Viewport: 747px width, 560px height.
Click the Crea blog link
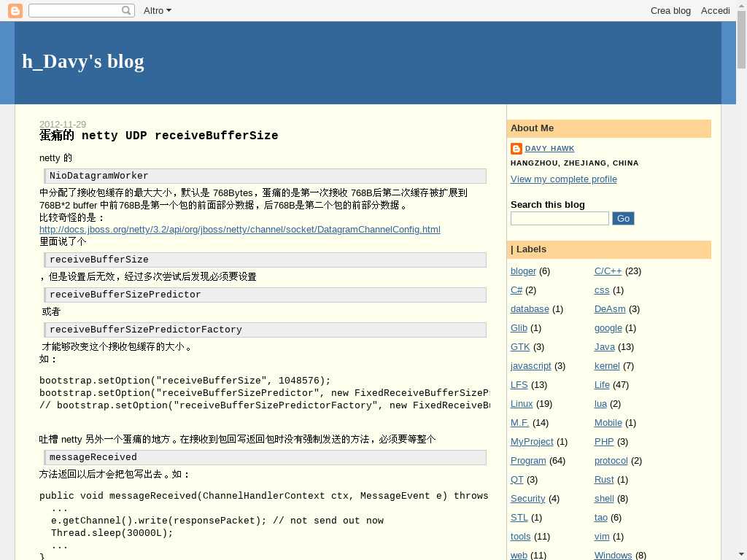point(670,10)
